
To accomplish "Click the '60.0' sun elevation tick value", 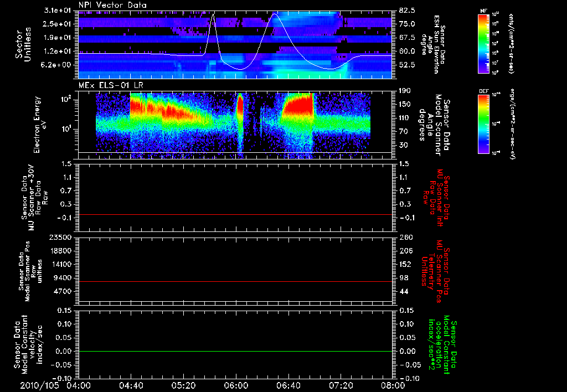I will pos(408,51).
